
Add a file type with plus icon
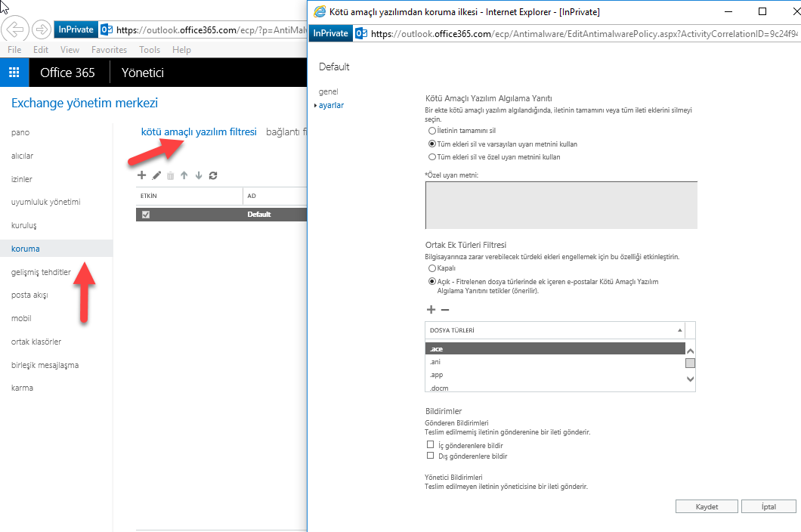(431, 310)
